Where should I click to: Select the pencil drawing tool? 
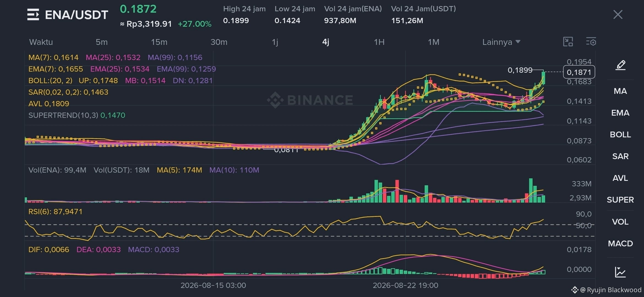[x=621, y=65]
